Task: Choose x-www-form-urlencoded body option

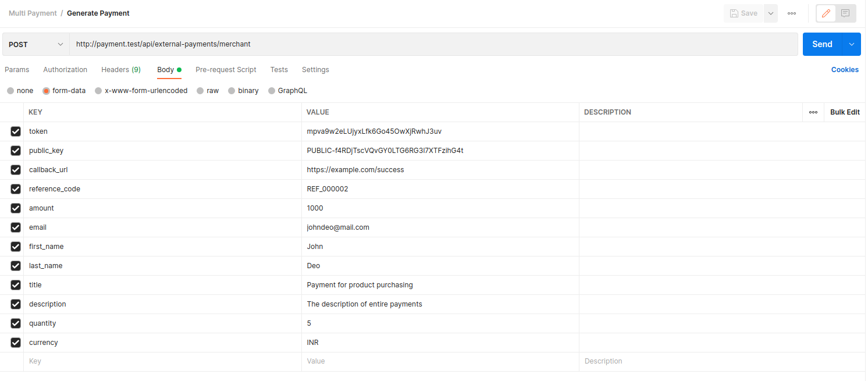Action: click(x=98, y=91)
